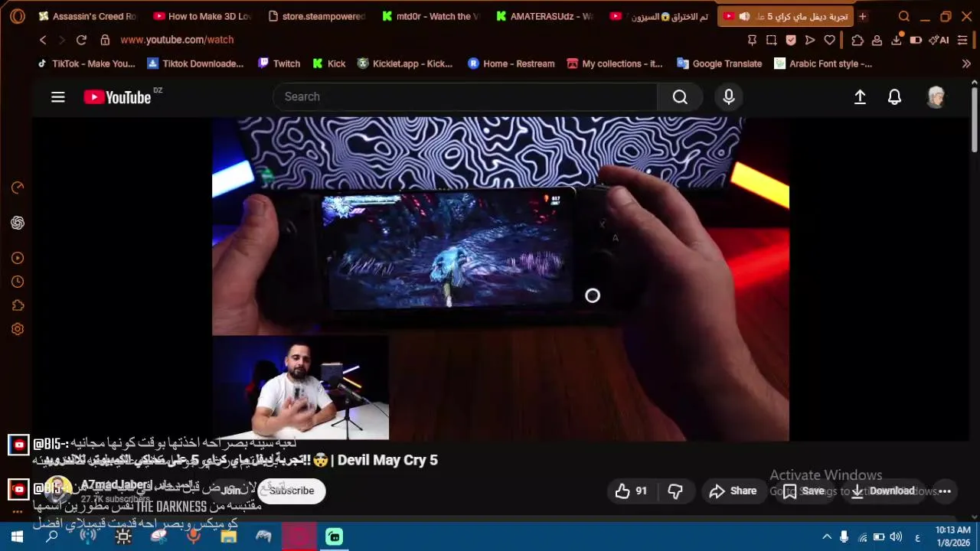
Task: Open the sidebar player icon
Action: coord(18,258)
